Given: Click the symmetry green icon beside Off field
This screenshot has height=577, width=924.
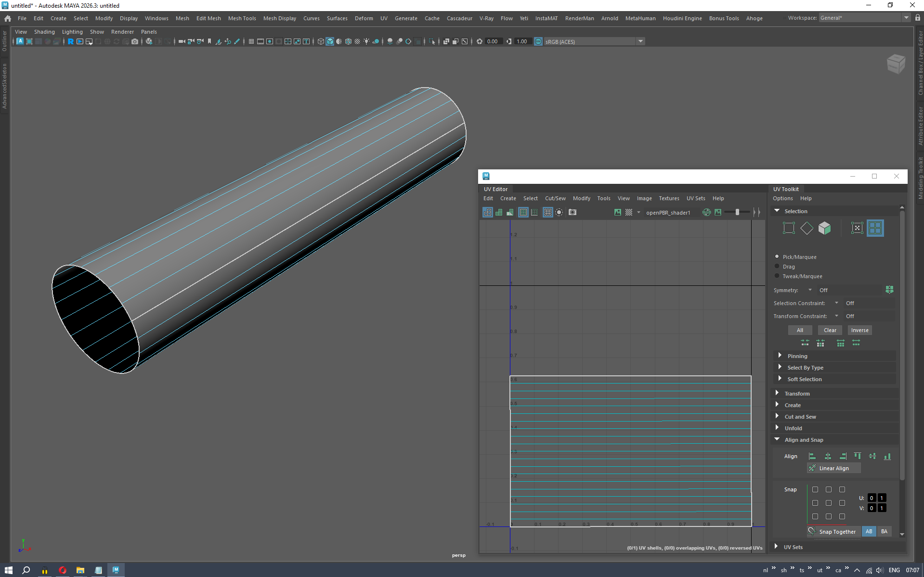Looking at the screenshot, I should pos(889,290).
